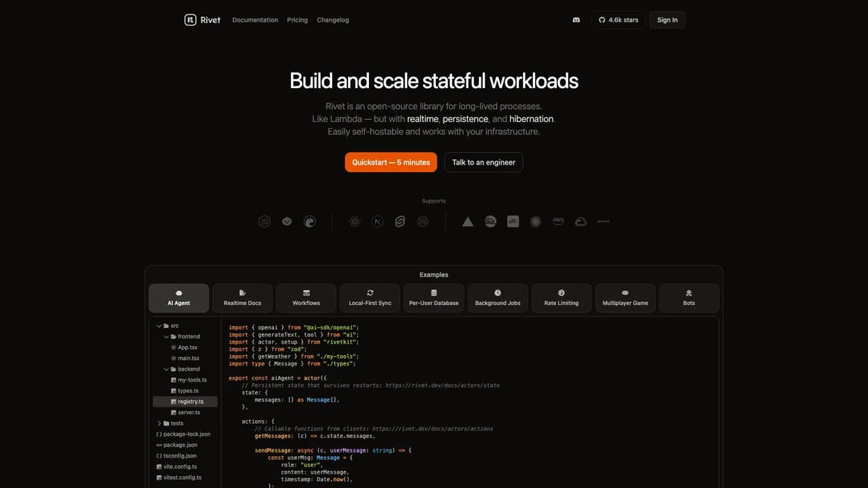Click the Vercel triangle logo
868x488 pixels.
coord(468,222)
